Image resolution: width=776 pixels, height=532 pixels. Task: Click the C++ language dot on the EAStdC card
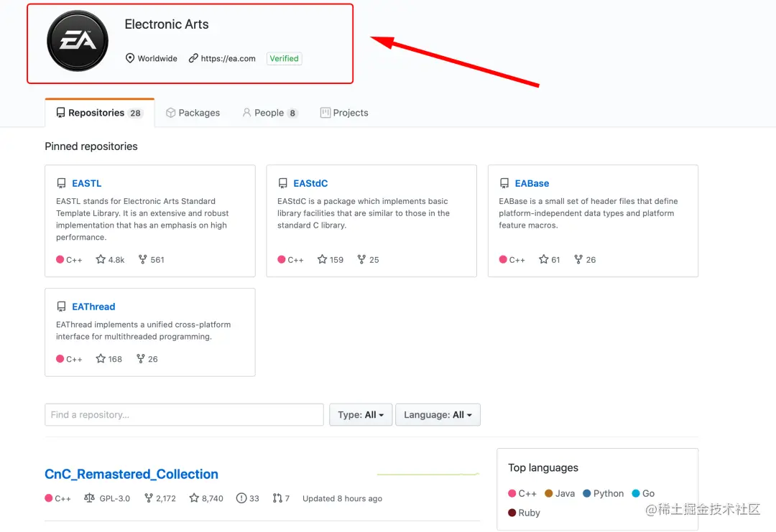click(x=282, y=259)
